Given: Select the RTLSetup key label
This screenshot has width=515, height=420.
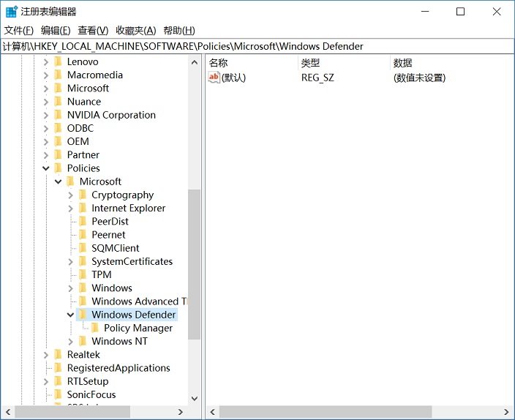Looking at the screenshot, I should [x=88, y=381].
